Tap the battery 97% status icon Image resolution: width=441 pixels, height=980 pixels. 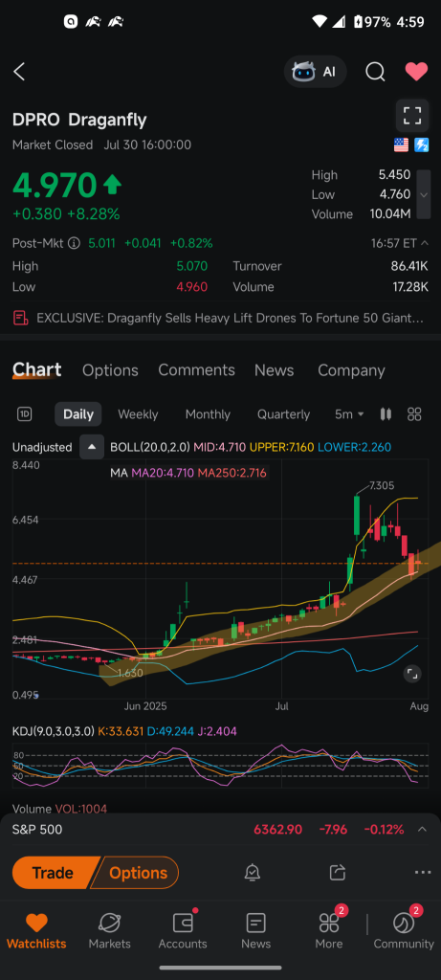tap(373, 22)
